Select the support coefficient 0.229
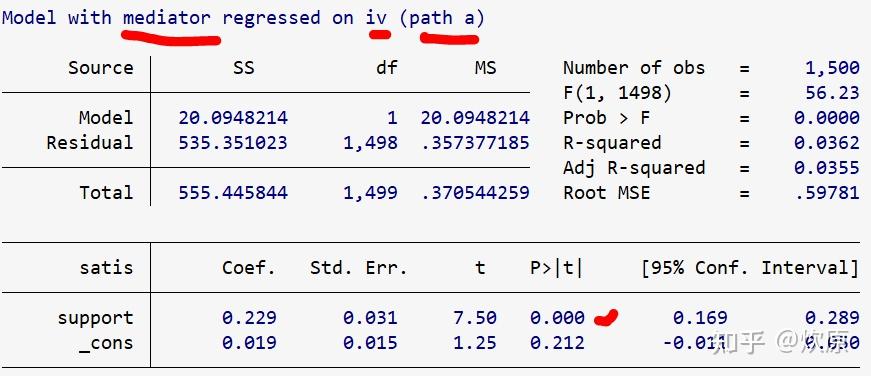Image resolution: width=871 pixels, height=376 pixels. (x=249, y=318)
